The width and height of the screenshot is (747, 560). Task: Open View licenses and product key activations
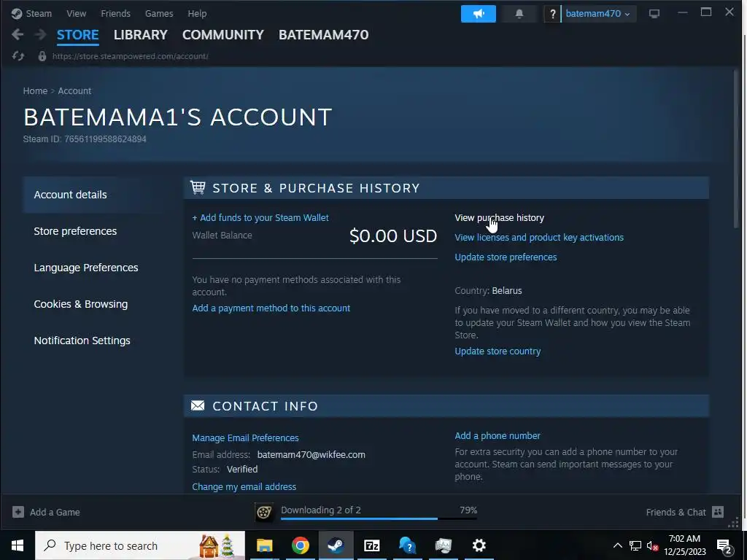coord(539,237)
